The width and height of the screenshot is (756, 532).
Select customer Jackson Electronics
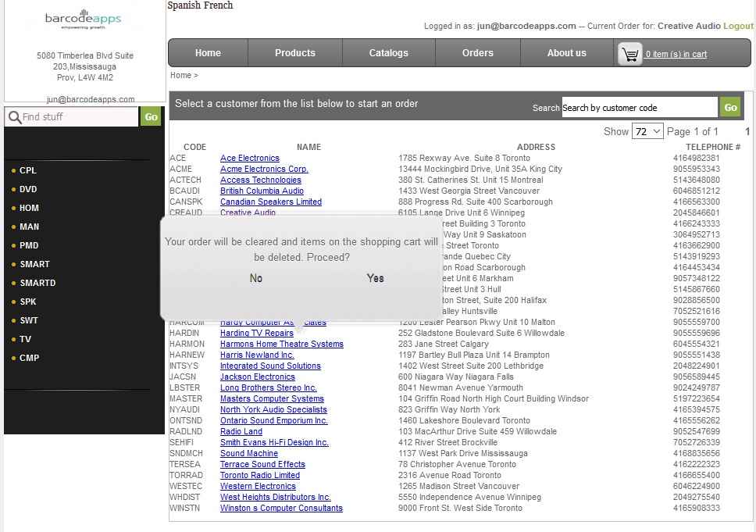[258, 377]
